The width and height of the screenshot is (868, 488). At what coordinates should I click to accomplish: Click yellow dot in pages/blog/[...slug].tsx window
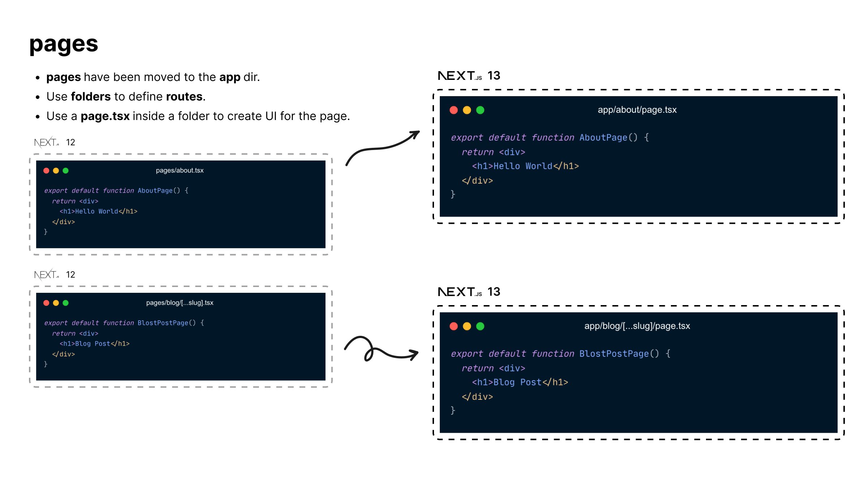56,303
